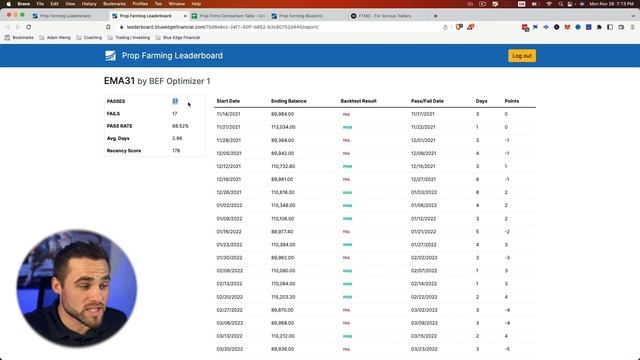Open Spotlight search in menu bar

[561, 4]
